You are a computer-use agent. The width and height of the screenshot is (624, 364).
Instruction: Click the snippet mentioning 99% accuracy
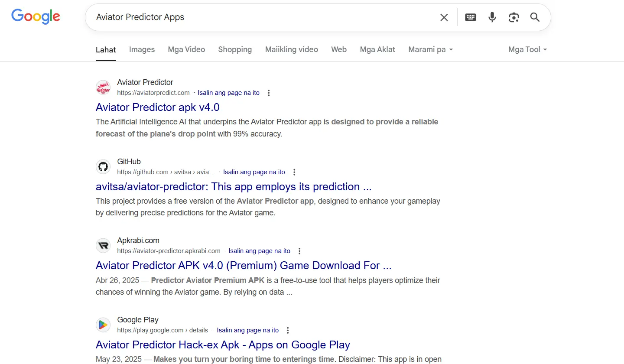click(267, 128)
